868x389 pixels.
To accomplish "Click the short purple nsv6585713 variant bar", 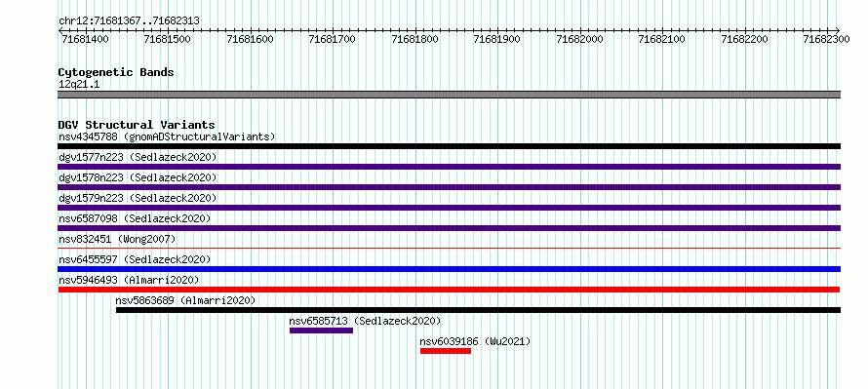I will 321,331.
